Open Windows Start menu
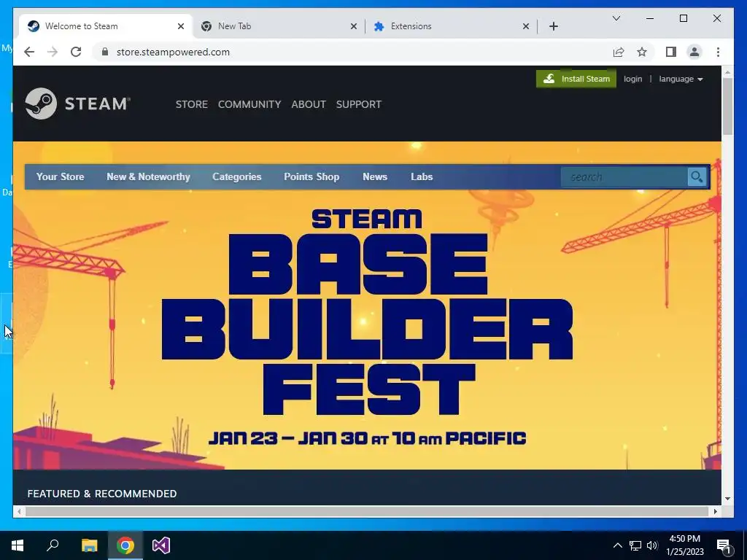The height and width of the screenshot is (560, 747). tap(18, 545)
